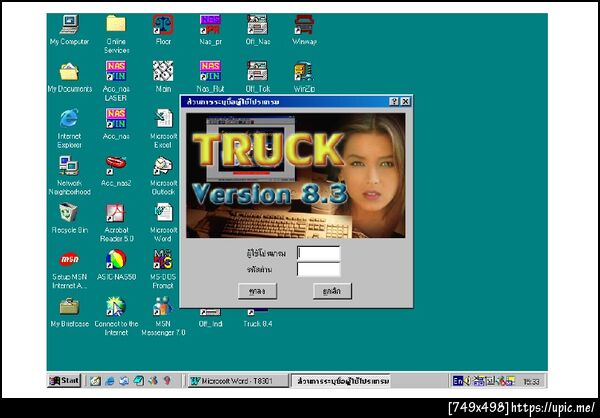This screenshot has height=418, width=600.
Task: Select the Off_Nas shortcut icon
Action: point(257,24)
